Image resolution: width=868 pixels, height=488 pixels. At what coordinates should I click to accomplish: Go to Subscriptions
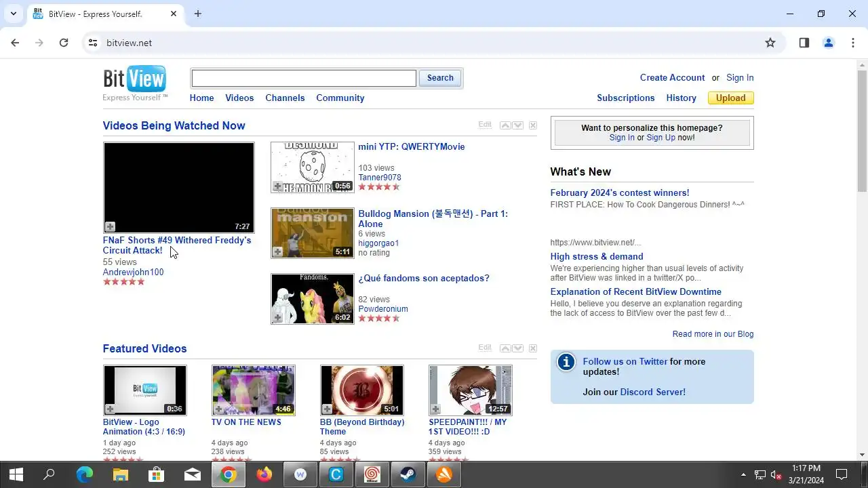pos(626,98)
